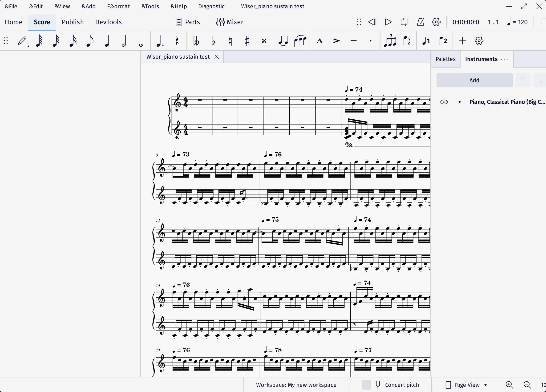Select the tie icon
The image size is (546, 392).
point(283,41)
